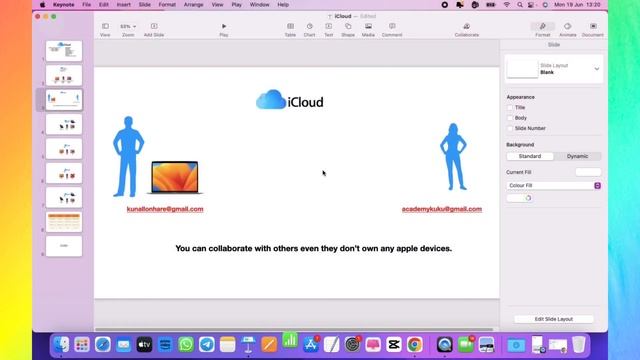Image resolution: width=640 pixels, height=360 pixels.
Task: Open the Shape picker
Action: click(348, 29)
